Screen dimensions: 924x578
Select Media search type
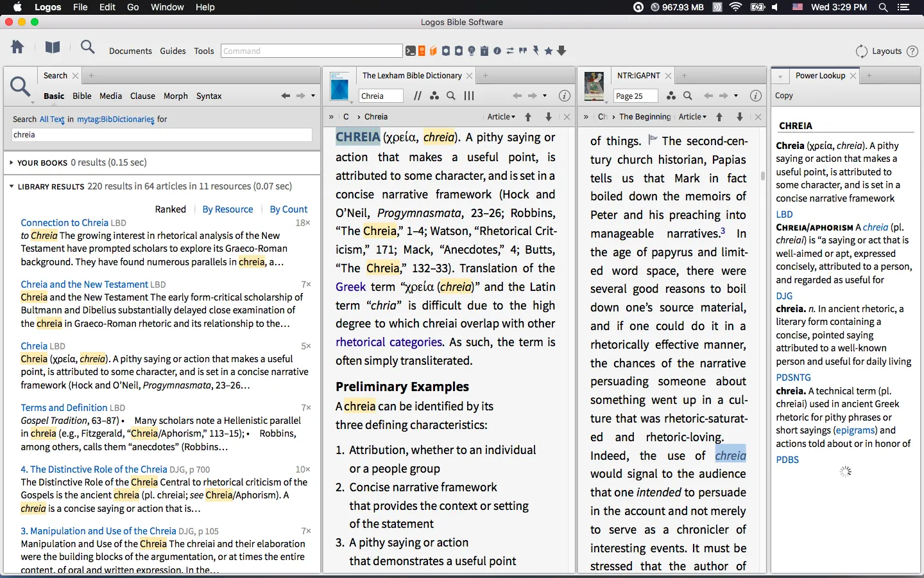coord(110,96)
